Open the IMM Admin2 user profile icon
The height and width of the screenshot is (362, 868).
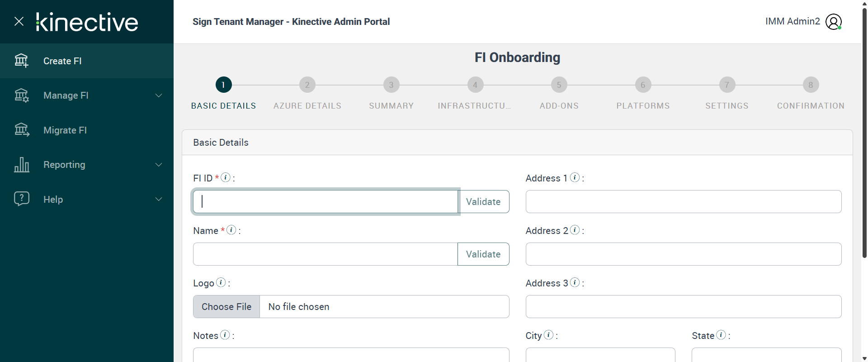click(833, 22)
